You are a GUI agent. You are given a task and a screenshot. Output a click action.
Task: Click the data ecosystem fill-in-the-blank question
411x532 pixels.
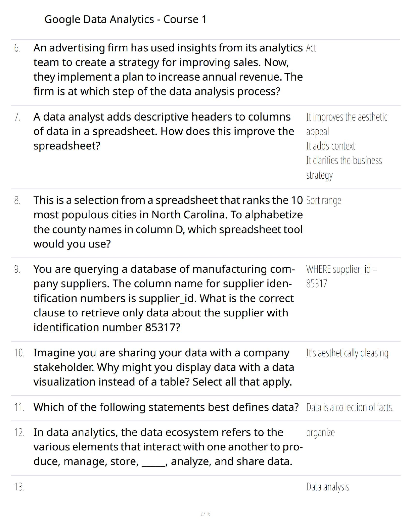coord(168,447)
